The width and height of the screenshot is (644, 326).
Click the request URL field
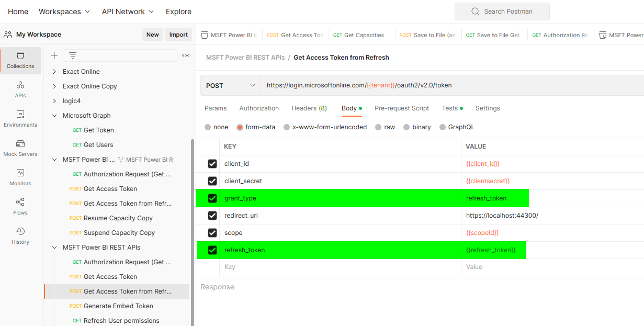453,85
